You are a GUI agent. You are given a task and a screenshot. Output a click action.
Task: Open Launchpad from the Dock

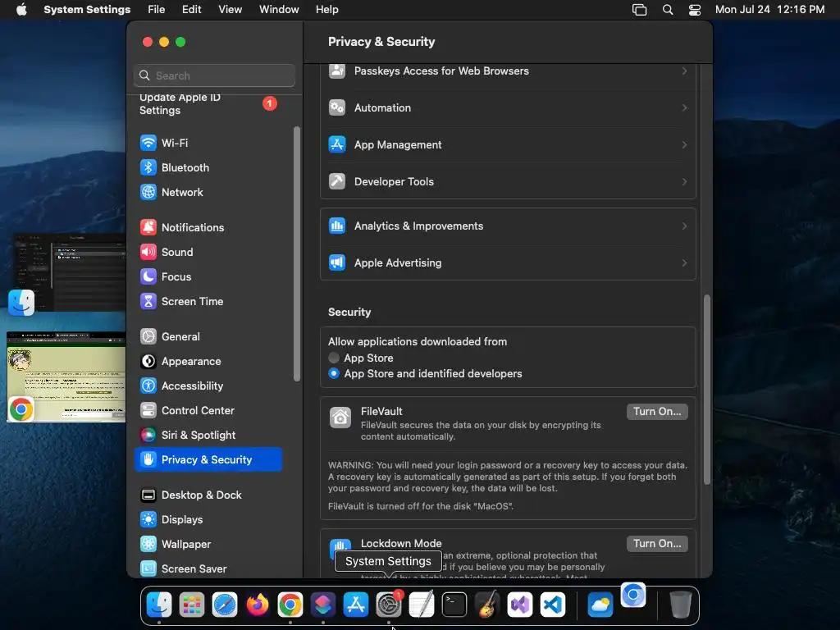point(192,605)
